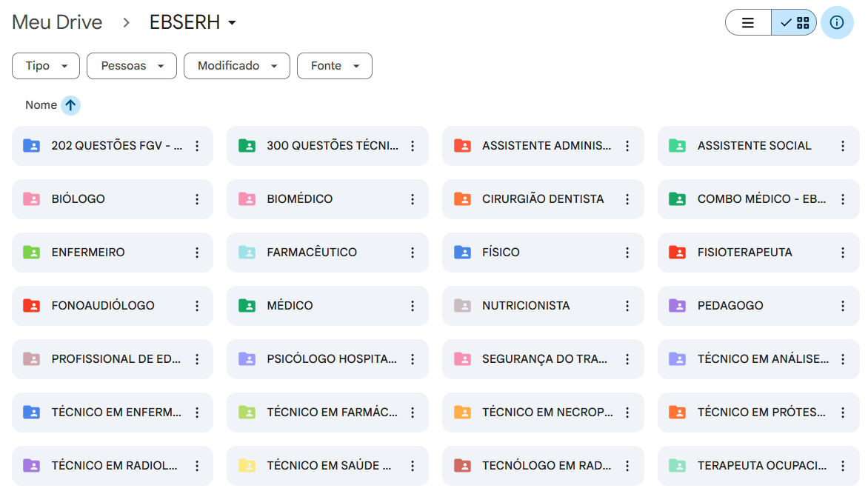This screenshot has width=868, height=491.
Task: Click the three-dot menu on FÍSICO folder
Action: [x=627, y=253]
